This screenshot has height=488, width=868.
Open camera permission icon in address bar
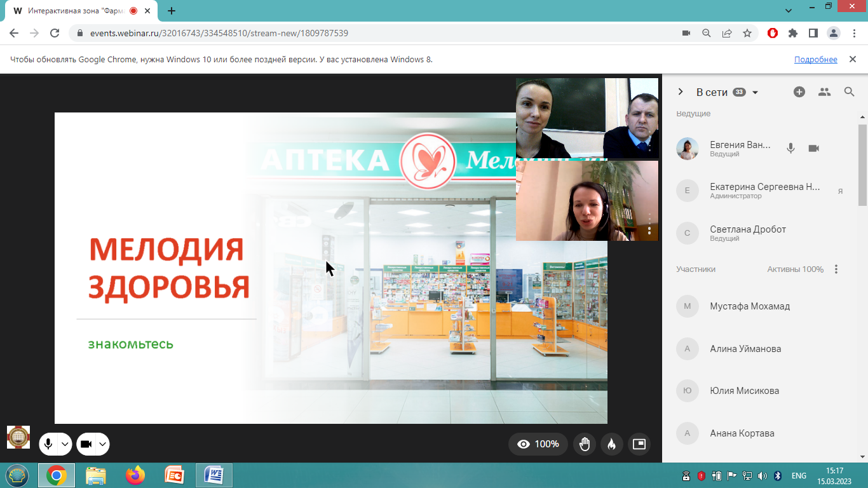coord(686,33)
